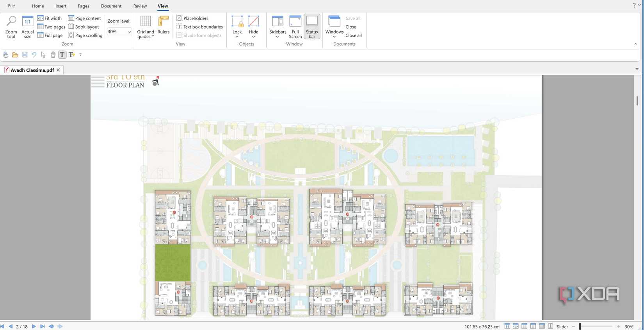Viewport: 644px width, 330px height.
Task: Toggle Placeholders display
Action: (192, 18)
